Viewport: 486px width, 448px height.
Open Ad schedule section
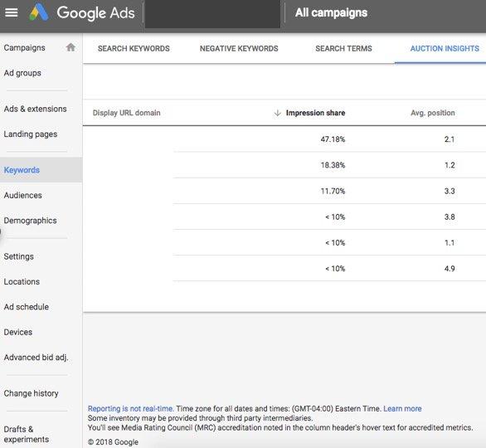pos(26,307)
